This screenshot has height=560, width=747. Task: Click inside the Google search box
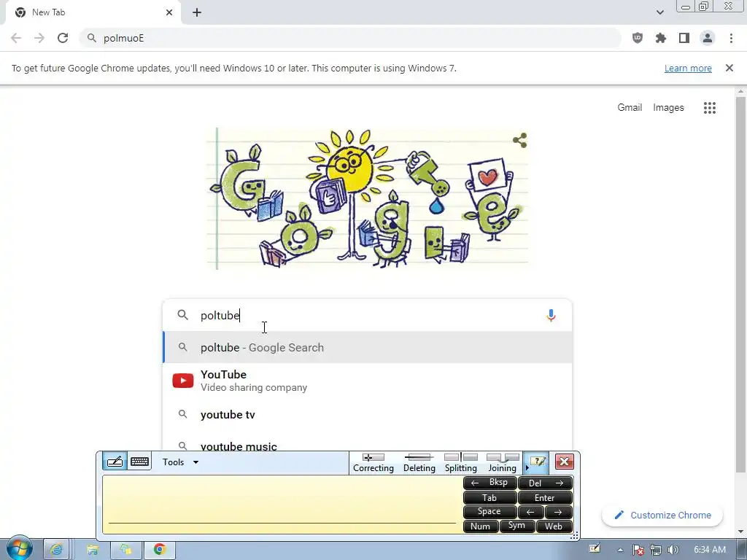[367, 315]
